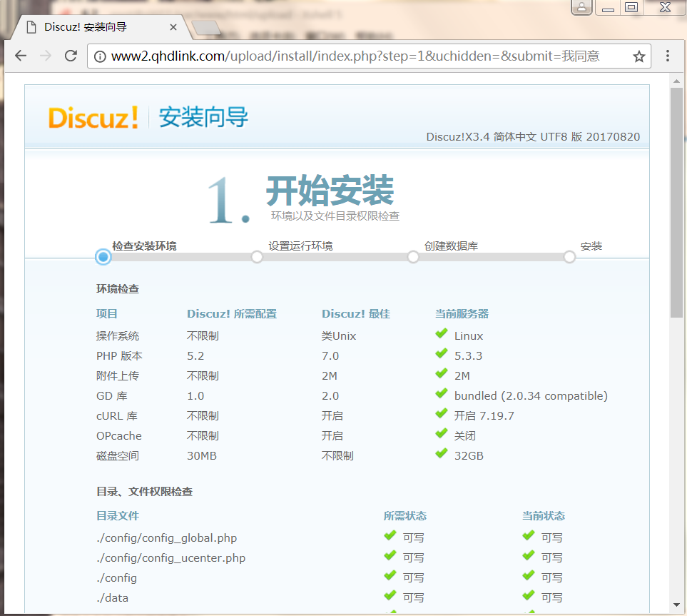The width and height of the screenshot is (687, 616).
Task: Click ./config row required-status check mark
Action: pyautogui.click(x=390, y=575)
